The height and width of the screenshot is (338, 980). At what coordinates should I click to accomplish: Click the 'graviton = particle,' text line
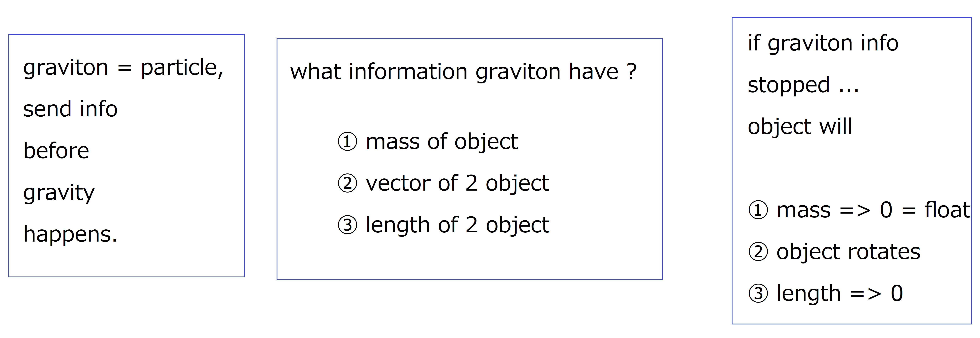point(123,68)
